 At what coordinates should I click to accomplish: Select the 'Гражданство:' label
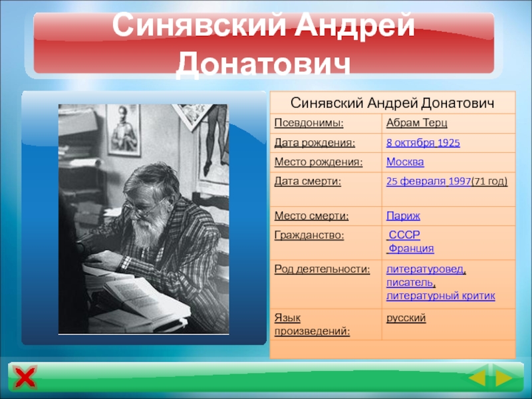(x=309, y=235)
